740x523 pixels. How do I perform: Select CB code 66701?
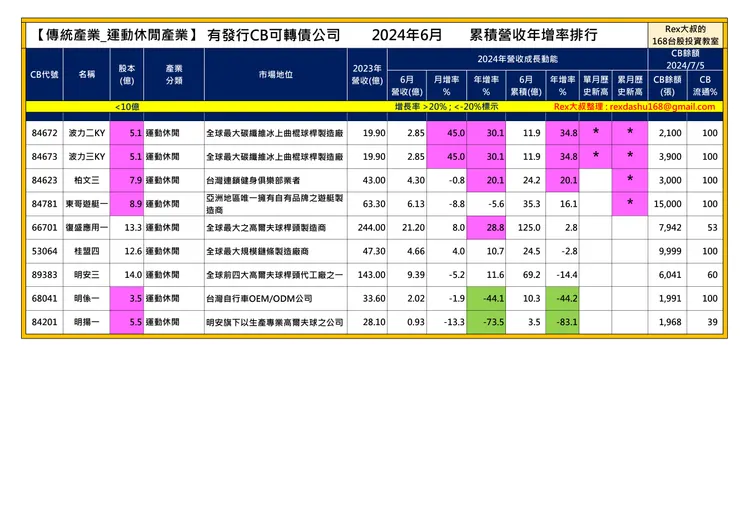(x=44, y=228)
